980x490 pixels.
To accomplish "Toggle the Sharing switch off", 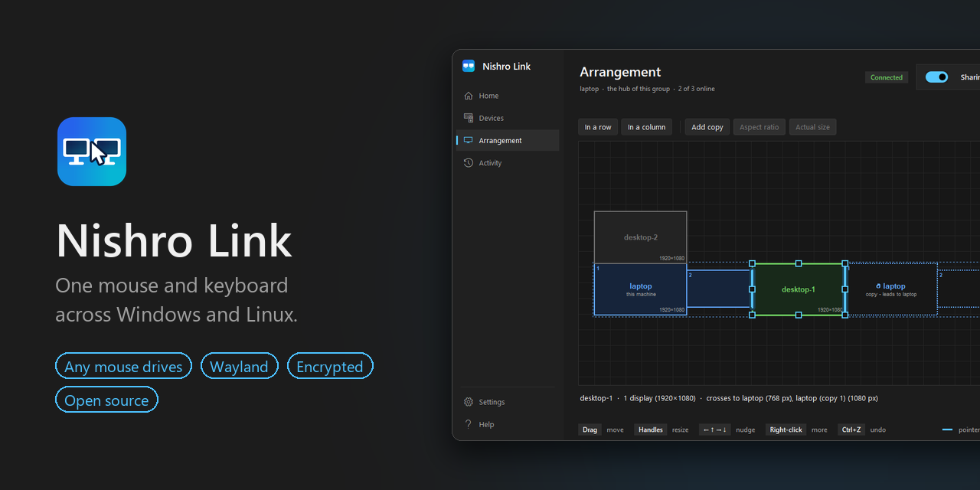I will point(936,77).
